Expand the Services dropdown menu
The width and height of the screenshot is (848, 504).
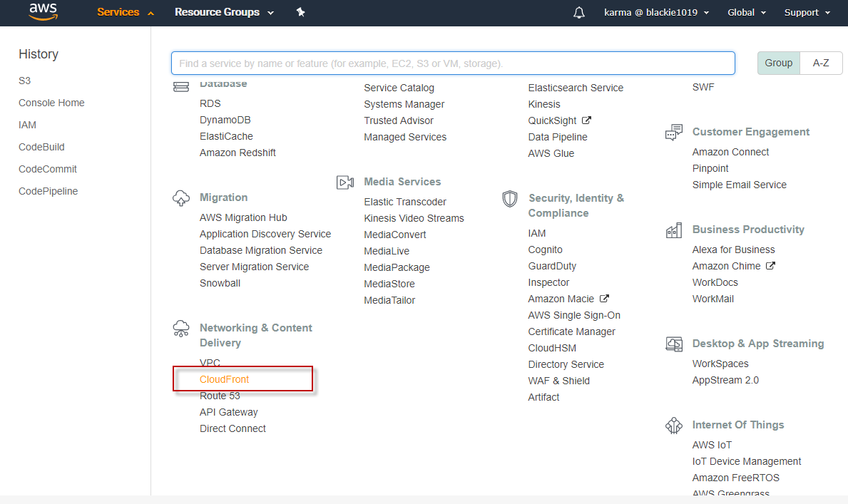126,12
